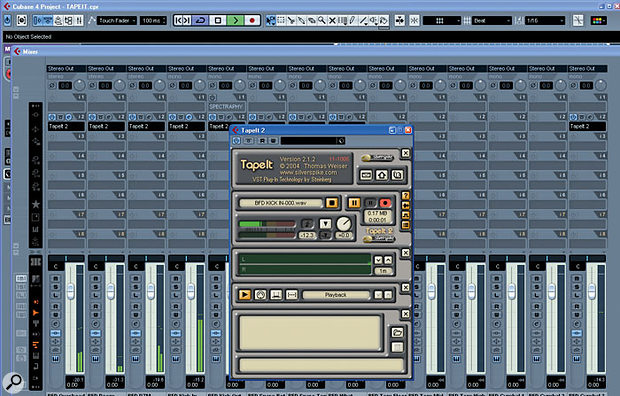
Task: Click the 1m time range button
Action: pyautogui.click(x=383, y=271)
